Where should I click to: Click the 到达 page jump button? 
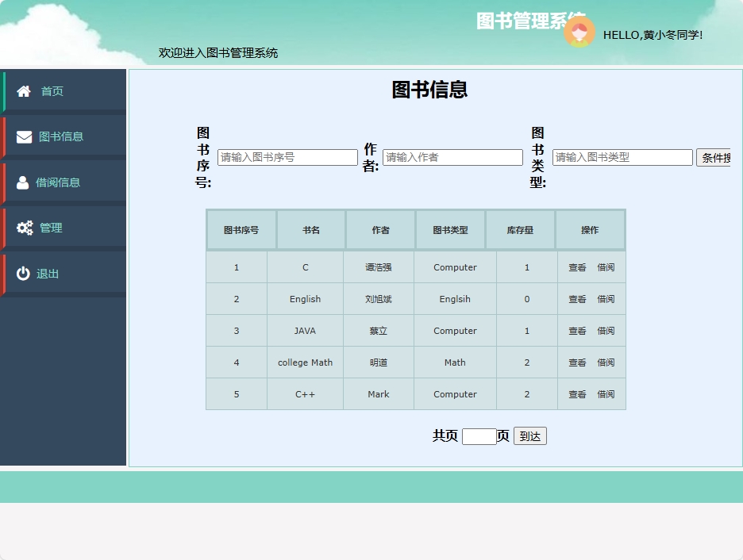click(x=529, y=435)
